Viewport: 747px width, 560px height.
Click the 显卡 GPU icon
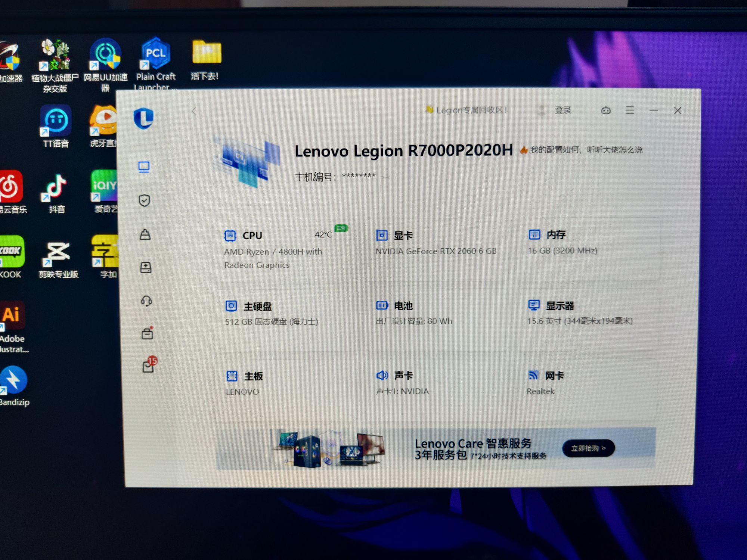coord(381,235)
